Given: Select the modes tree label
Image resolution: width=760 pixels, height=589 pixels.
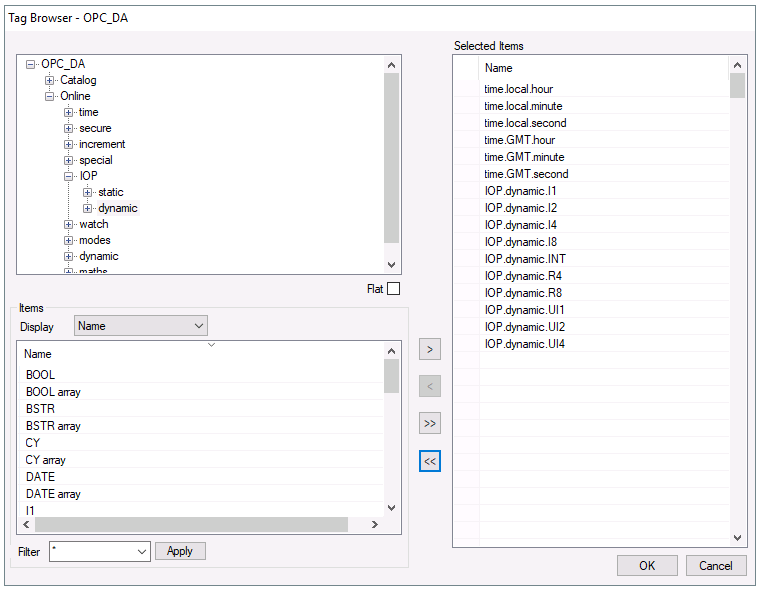Looking at the screenshot, I should (95, 240).
